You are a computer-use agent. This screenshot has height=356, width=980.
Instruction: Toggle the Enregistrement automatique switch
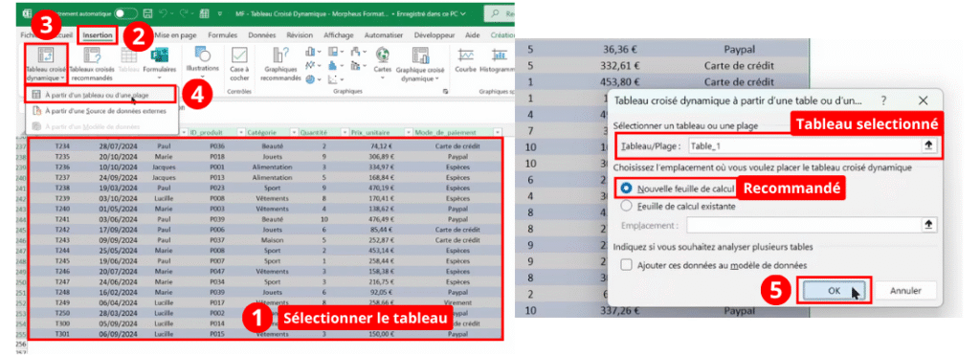pyautogui.click(x=125, y=12)
